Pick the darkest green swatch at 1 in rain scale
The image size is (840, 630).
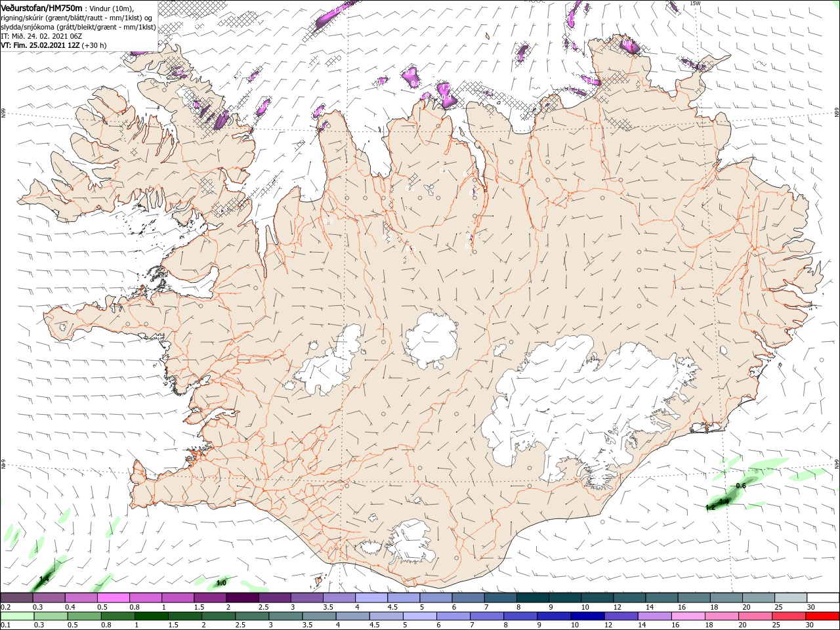(x=152, y=616)
